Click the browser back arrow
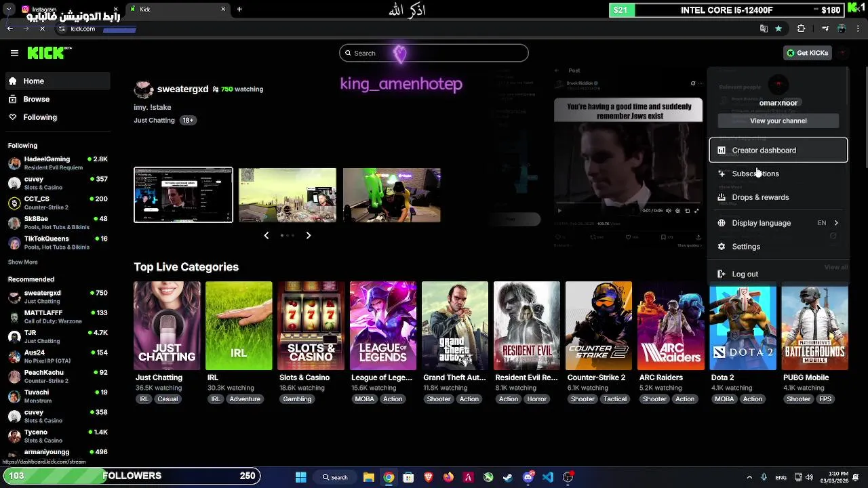Image resolution: width=868 pixels, height=488 pixels. (x=9, y=28)
